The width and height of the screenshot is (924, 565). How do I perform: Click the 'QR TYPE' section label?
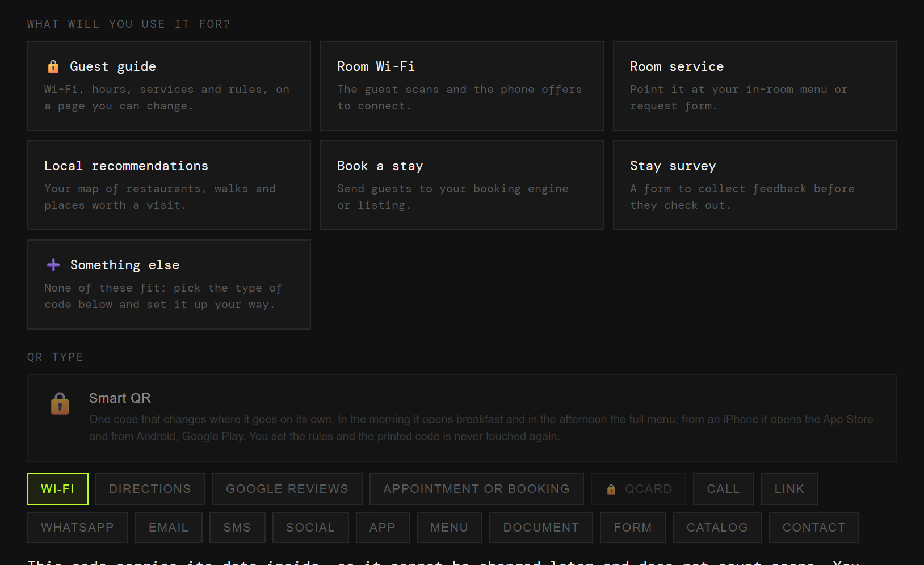tap(56, 357)
